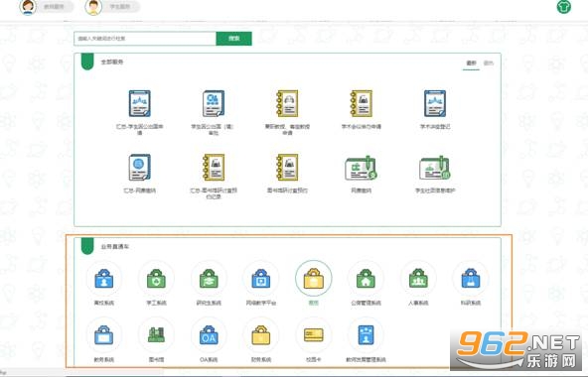The height and width of the screenshot is (377, 588).
Task: Open 汇总-网费缴纳 document icon
Action: (x=139, y=168)
